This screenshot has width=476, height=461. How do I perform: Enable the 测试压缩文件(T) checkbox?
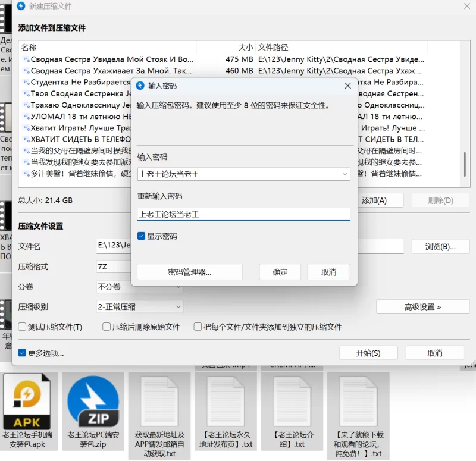pos(22,327)
